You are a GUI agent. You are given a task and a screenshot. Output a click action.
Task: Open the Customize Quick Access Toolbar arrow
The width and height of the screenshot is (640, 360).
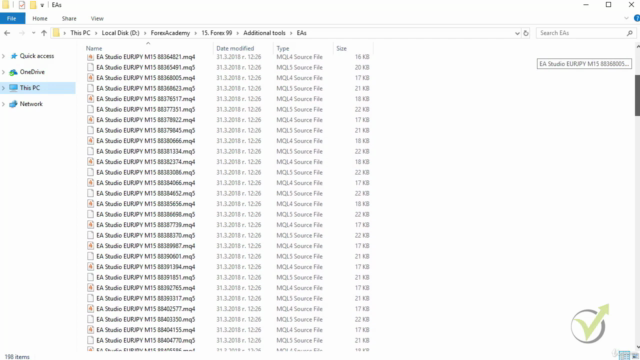click(42, 5)
